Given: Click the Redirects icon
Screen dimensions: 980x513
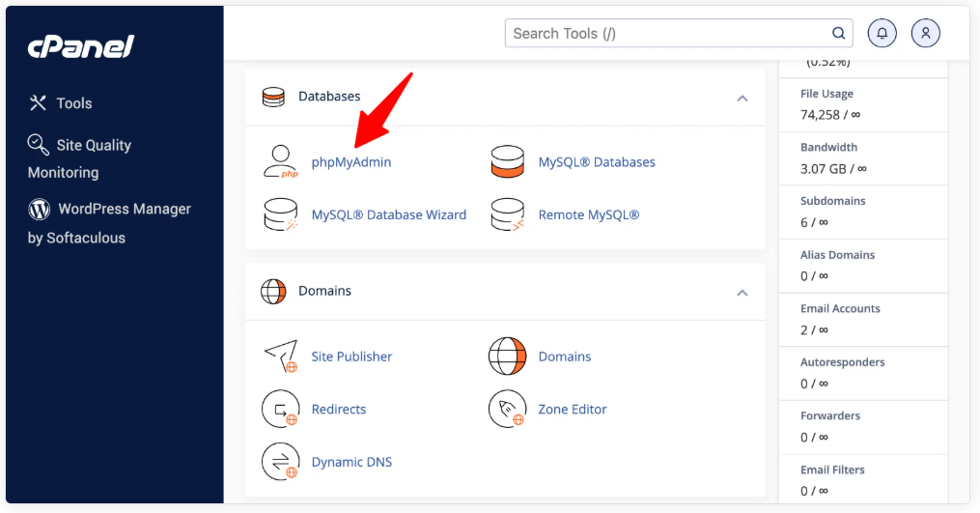Looking at the screenshot, I should [281, 409].
